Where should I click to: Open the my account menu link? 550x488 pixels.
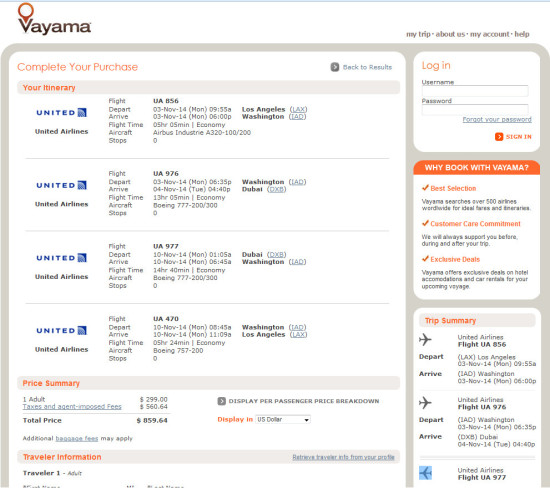tap(490, 34)
